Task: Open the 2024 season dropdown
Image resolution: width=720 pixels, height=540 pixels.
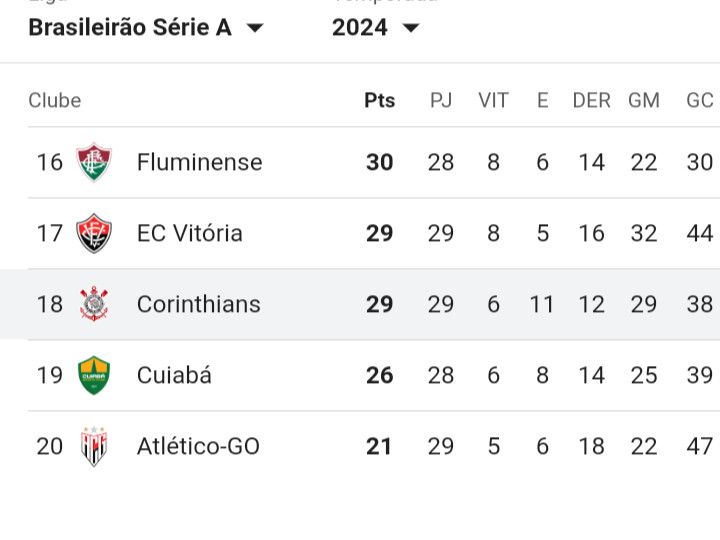Action: point(376,28)
